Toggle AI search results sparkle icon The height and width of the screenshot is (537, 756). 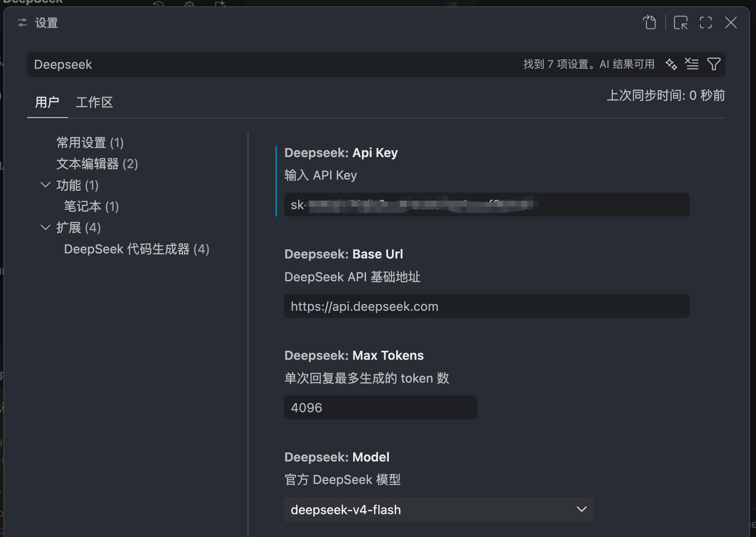tap(671, 64)
